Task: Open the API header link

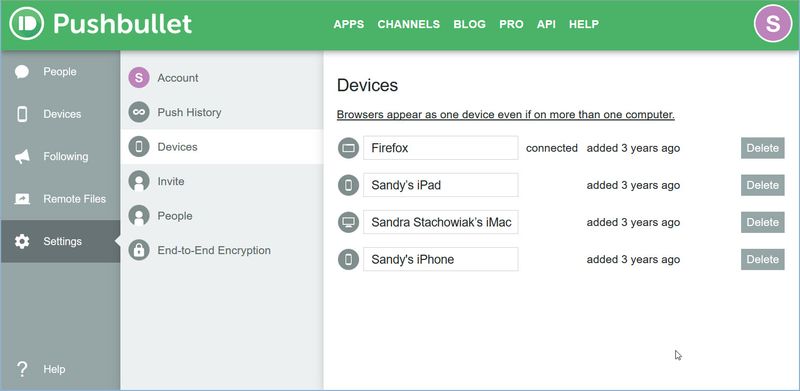Action: [x=546, y=24]
